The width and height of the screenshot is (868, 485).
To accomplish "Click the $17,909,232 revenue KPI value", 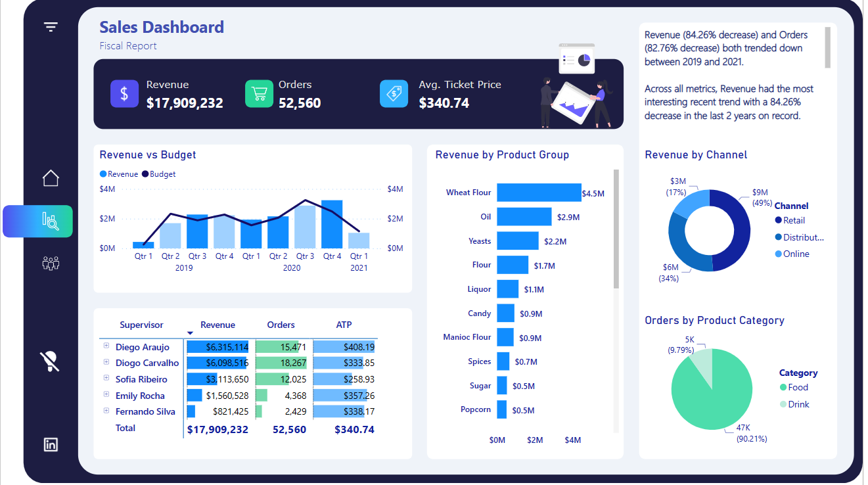I will coord(185,103).
